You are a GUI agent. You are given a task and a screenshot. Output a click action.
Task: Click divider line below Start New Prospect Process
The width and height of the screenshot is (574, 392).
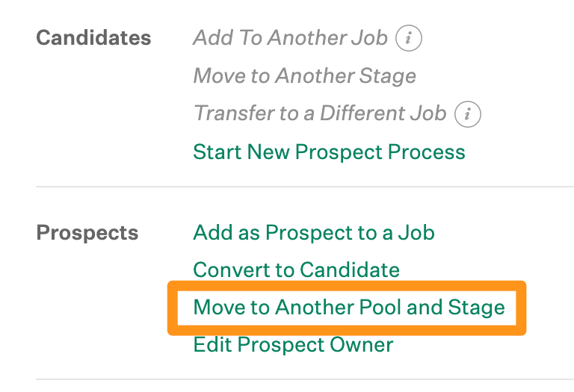305,187
